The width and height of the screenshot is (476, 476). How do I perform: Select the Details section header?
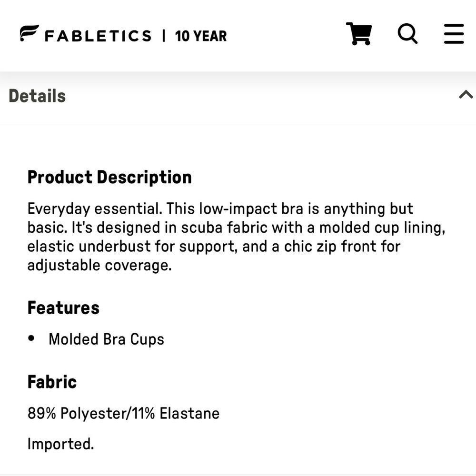click(x=37, y=95)
